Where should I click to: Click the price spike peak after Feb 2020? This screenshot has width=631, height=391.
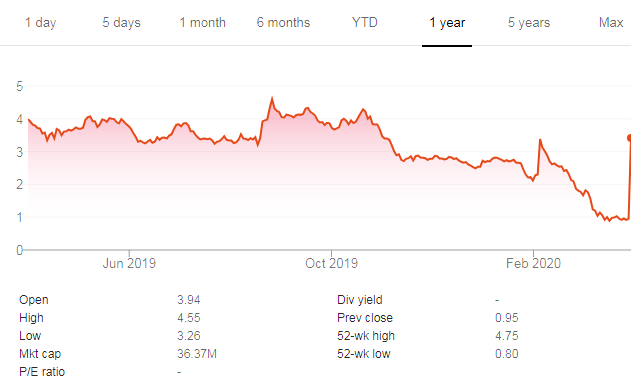(x=540, y=140)
